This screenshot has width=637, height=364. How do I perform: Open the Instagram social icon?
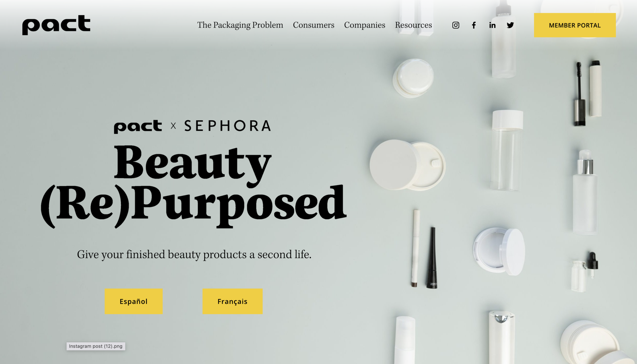(456, 25)
